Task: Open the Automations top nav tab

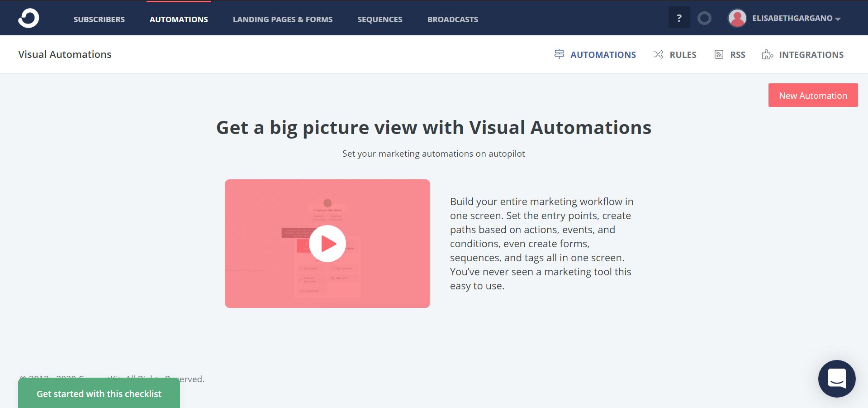Action: pos(179,19)
